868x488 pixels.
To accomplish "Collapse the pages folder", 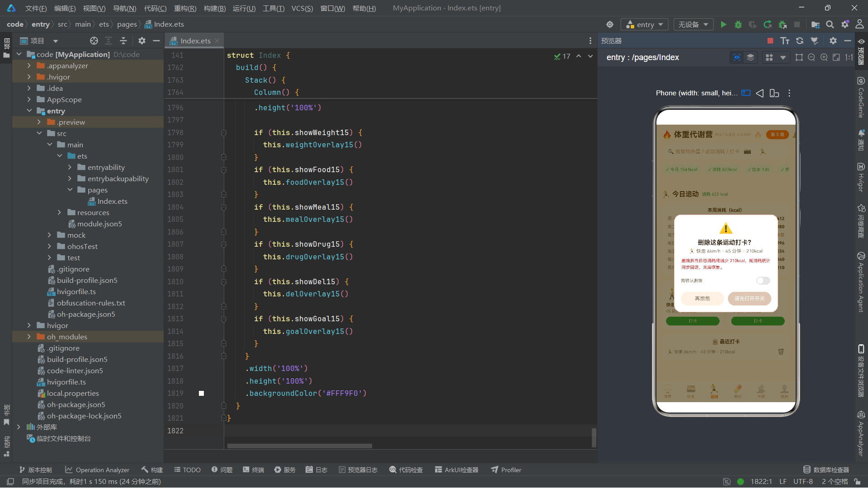I will point(70,190).
